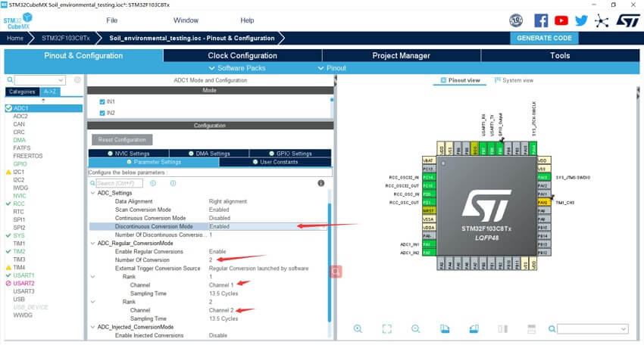Uncheck the IN1 channel checkbox
644x345 pixels.
pyautogui.click(x=102, y=101)
